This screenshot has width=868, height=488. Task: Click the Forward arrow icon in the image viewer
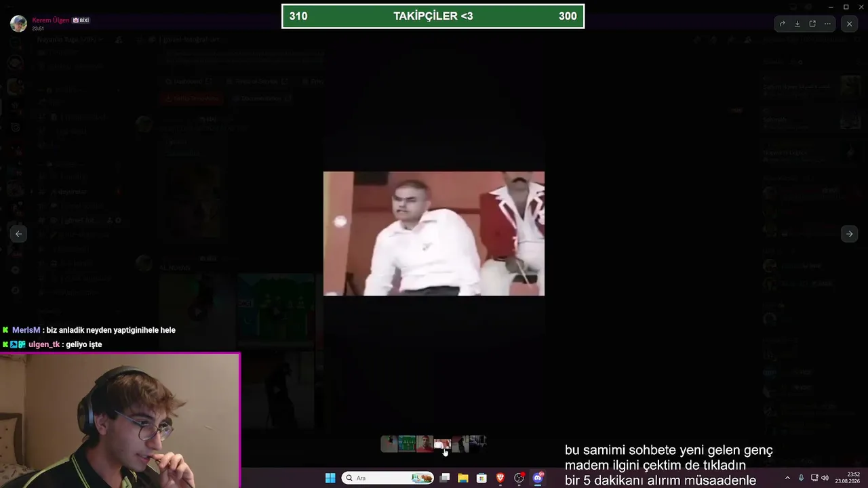[x=782, y=24]
